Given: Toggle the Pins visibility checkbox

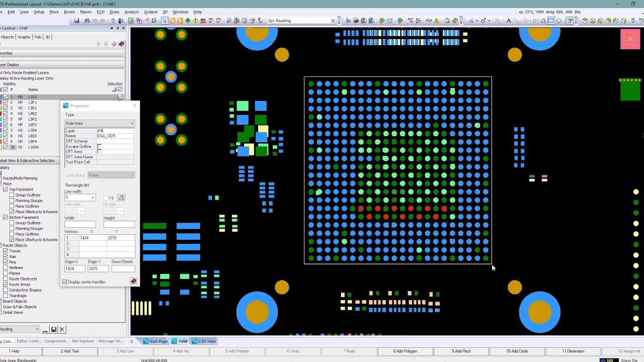Looking at the screenshot, I should pos(6,262).
